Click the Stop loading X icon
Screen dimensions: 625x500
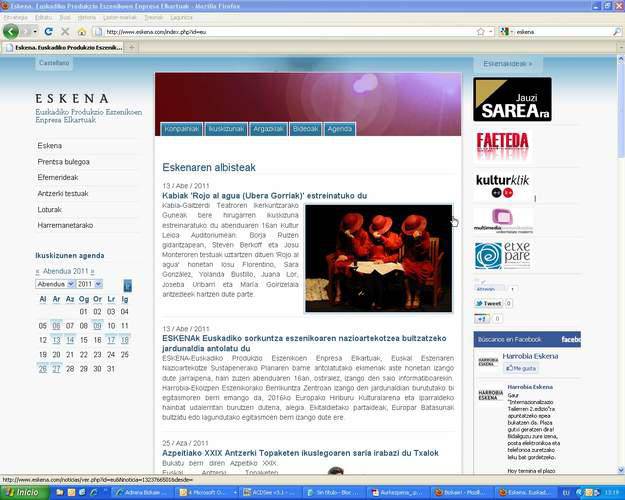coord(65,31)
